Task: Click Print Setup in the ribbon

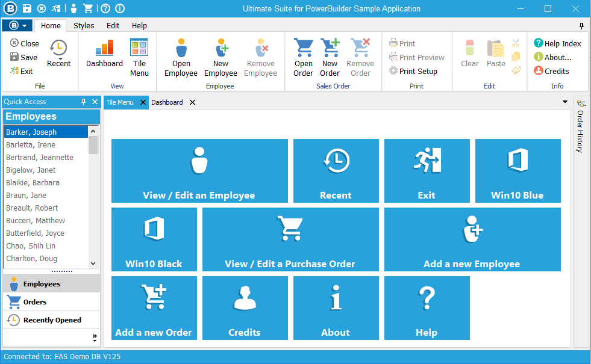Action: (x=413, y=71)
